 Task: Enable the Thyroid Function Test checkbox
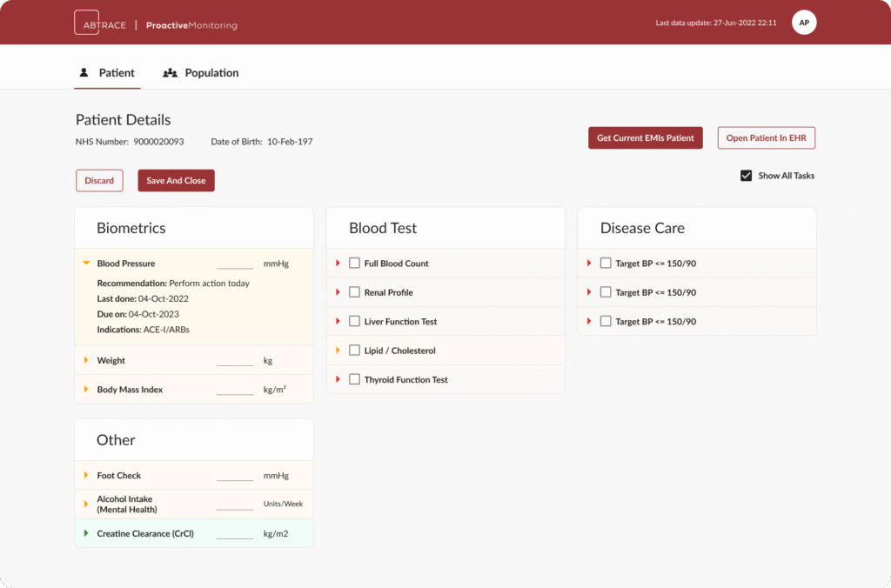(354, 379)
